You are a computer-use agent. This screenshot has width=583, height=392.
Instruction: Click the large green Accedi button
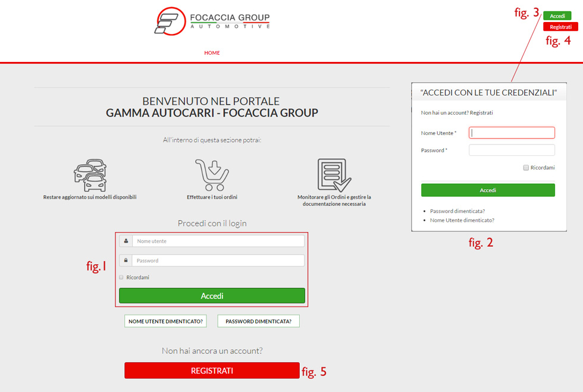tap(212, 296)
